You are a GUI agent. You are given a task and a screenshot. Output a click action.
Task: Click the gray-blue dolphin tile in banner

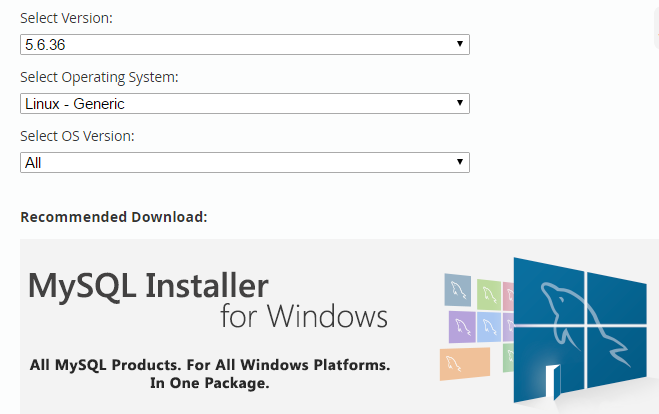point(458,290)
